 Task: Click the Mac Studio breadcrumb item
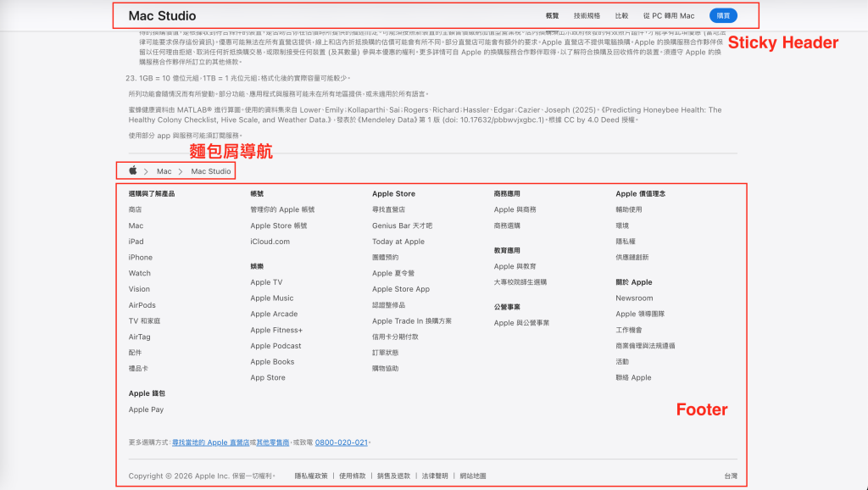[211, 171]
